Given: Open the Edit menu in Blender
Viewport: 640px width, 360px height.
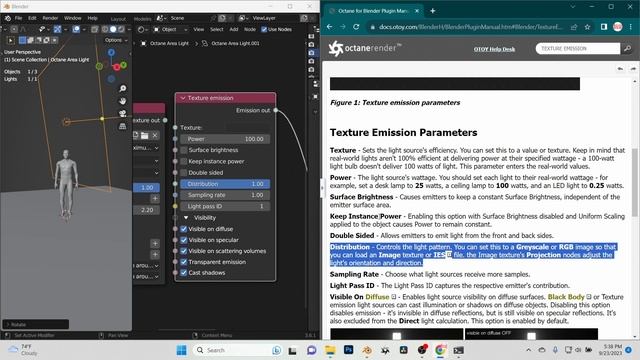Looking at the screenshot, I should pyautogui.click(x=32, y=18).
